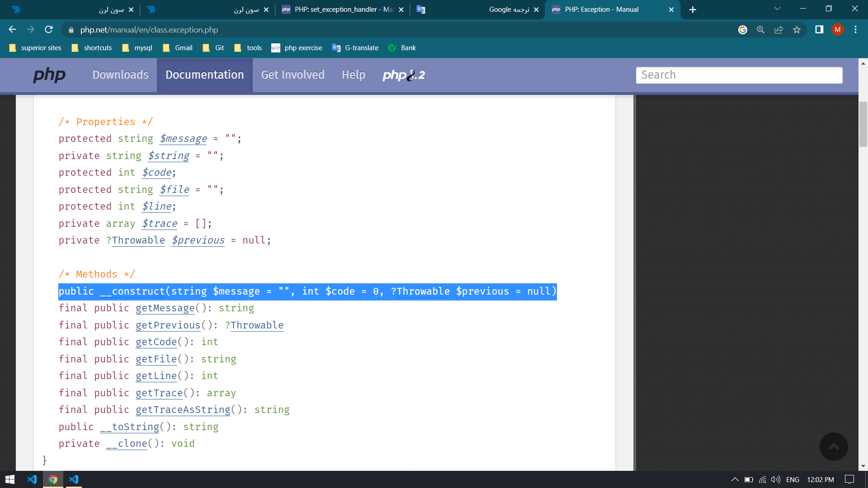Expand the shortcuts bookmarks folder
The image size is (868, 488).
click(98, 47)
